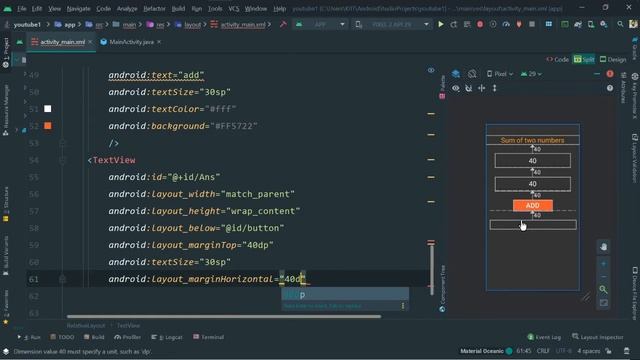Image resolution: width=640 pixels, height=360 pixels.
Task: Open the app run configuration dropdown
Action: 320,24
